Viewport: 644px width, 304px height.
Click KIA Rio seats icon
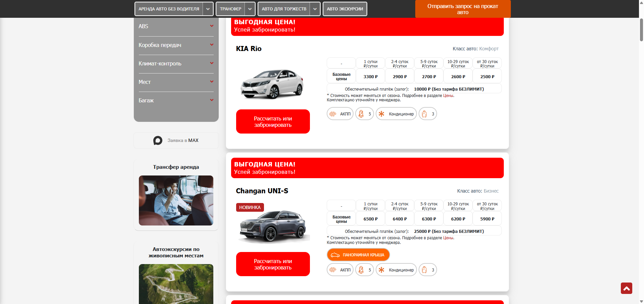coord(361,114)
